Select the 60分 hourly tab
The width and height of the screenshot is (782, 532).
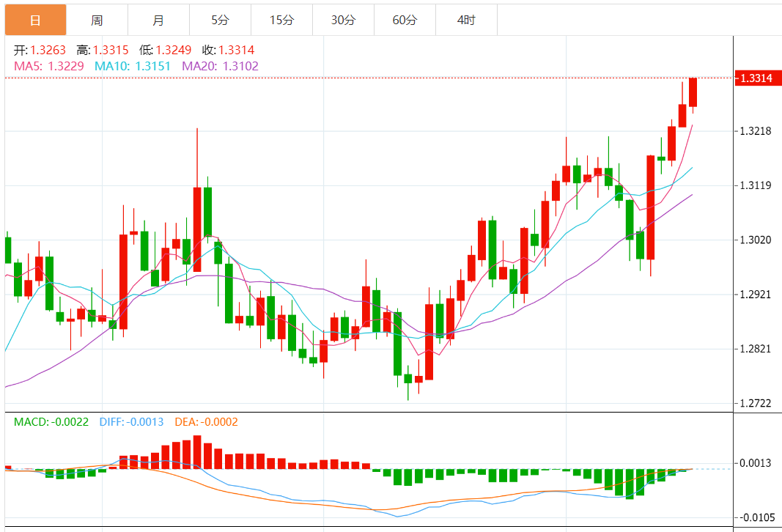point(405,20)
